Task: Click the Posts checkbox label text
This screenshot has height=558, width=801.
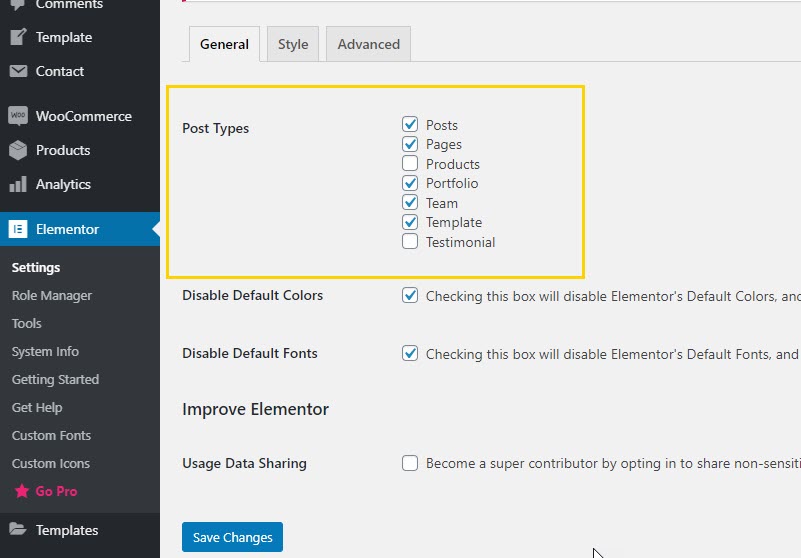Action: (442, 125)
